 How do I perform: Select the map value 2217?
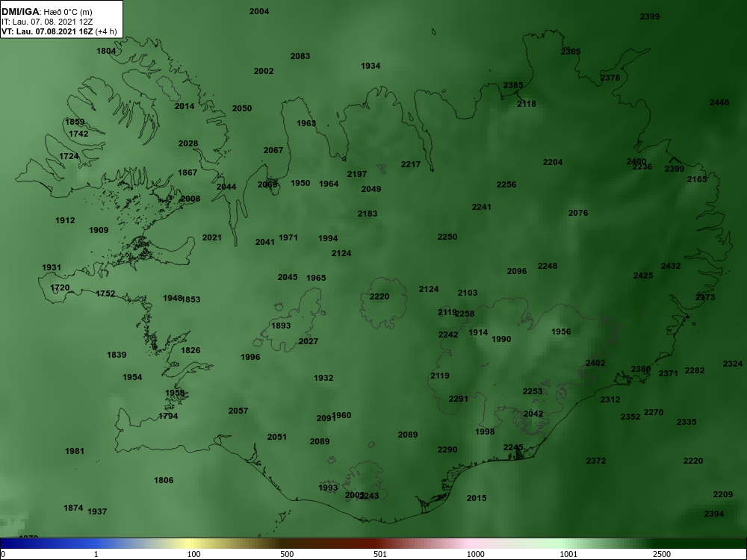411,164
